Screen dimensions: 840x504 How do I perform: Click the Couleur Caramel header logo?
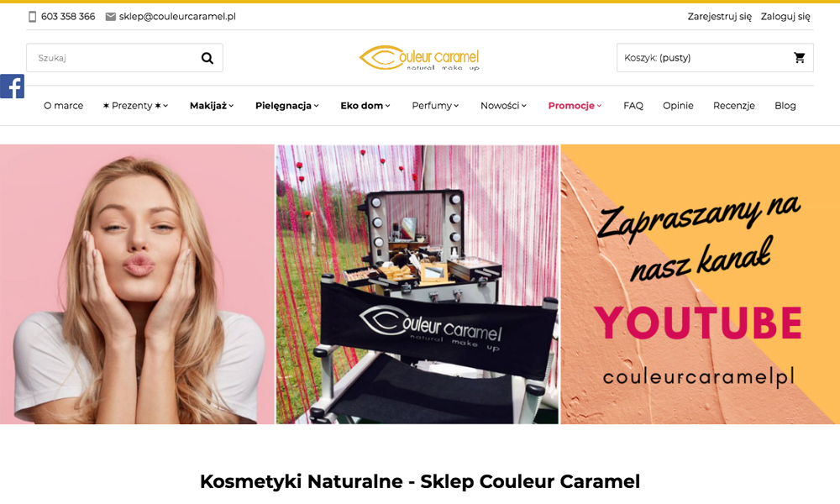(x=419, y=58)
